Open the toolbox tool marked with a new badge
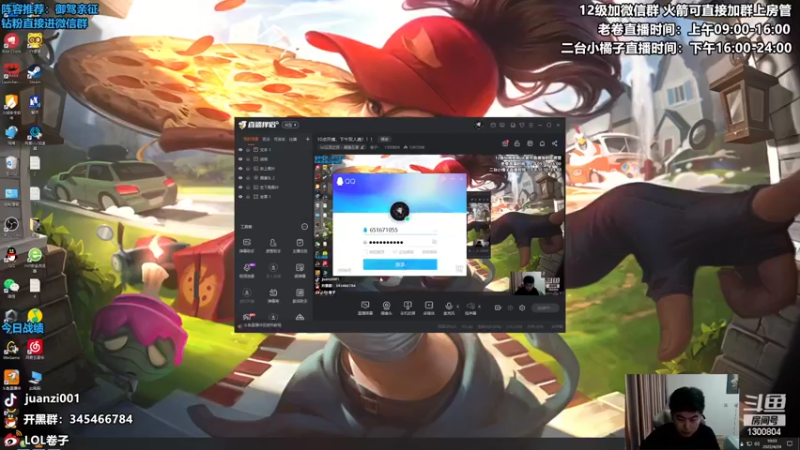 [x=247, y=270]
